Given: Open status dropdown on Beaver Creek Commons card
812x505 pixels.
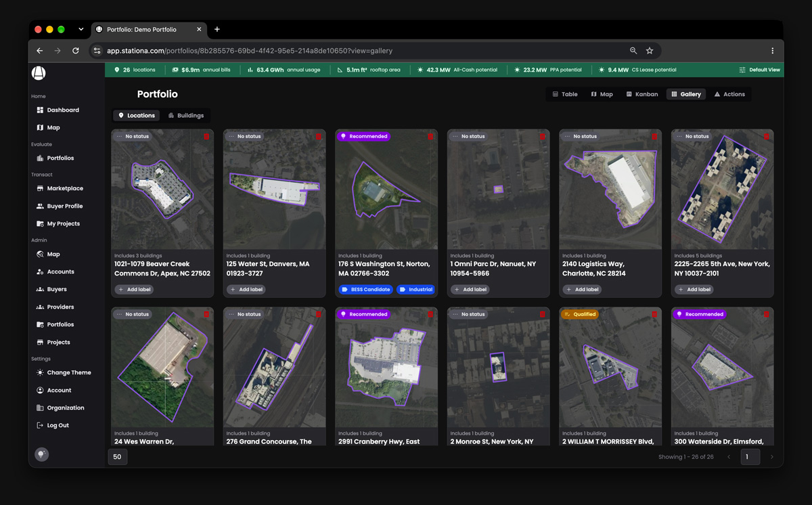Looking at the screenshot, I should (x=133, y=137).
